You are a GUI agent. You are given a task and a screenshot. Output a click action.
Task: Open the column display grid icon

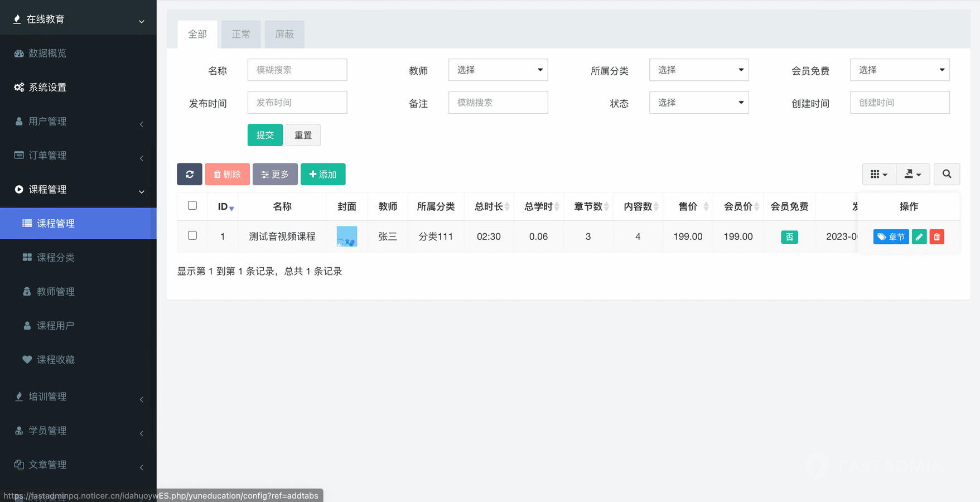[x=878, y=174]
